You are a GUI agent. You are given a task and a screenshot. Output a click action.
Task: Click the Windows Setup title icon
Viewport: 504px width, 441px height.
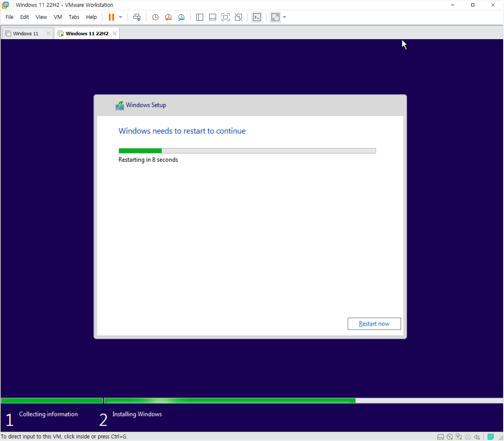pyautogui.click(x=120, y=105)
